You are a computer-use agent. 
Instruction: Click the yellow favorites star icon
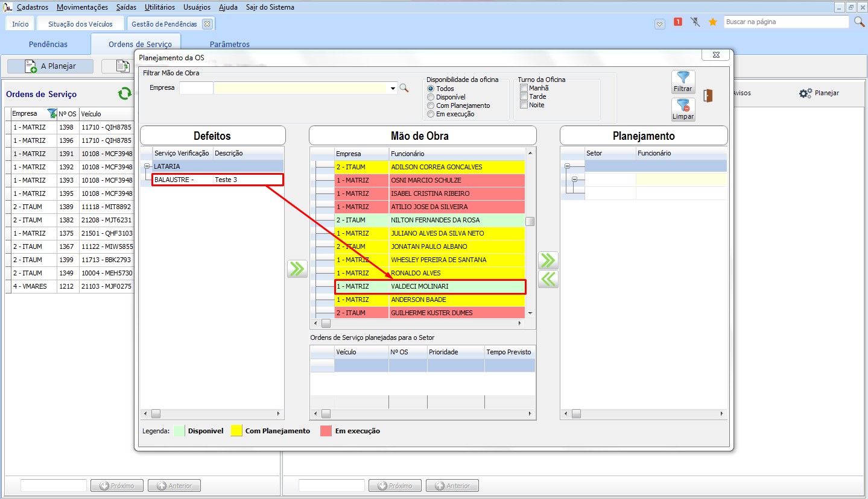coord(712,22)
